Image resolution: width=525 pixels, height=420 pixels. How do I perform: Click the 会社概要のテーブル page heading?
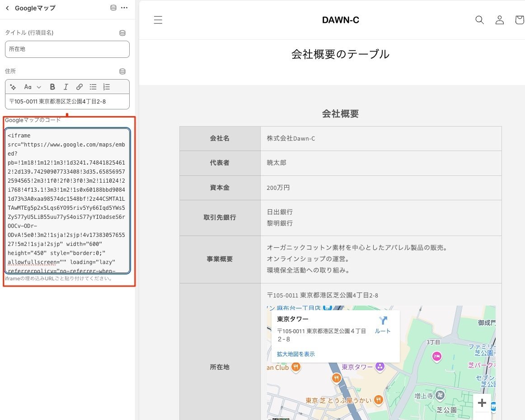click(x=340, y=54)
